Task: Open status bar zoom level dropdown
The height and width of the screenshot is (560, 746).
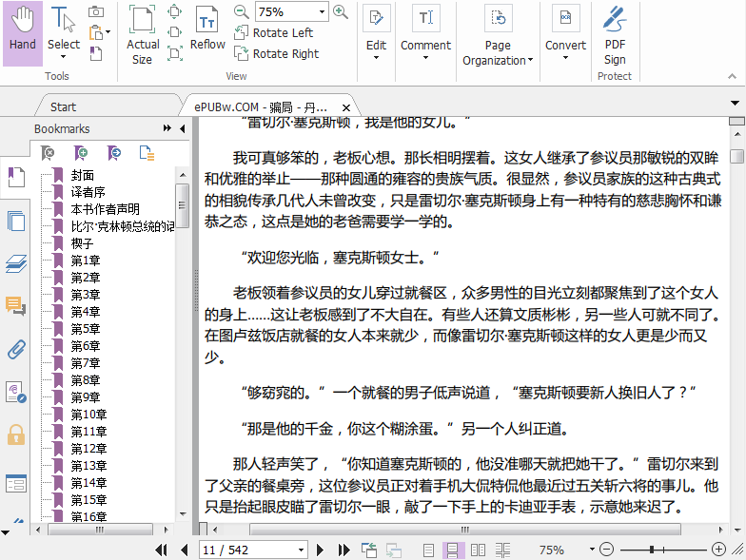Action: (592, 550)
